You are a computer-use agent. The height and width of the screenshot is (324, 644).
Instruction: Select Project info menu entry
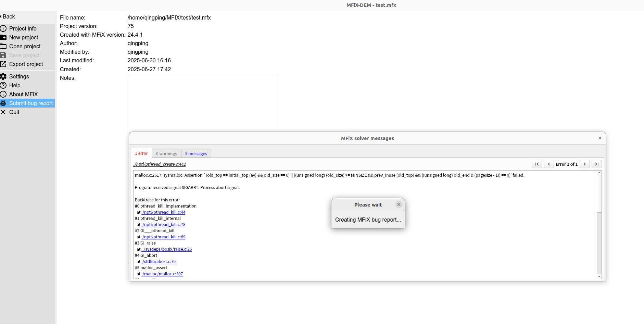pyautogui.click(x=27, y=28)
